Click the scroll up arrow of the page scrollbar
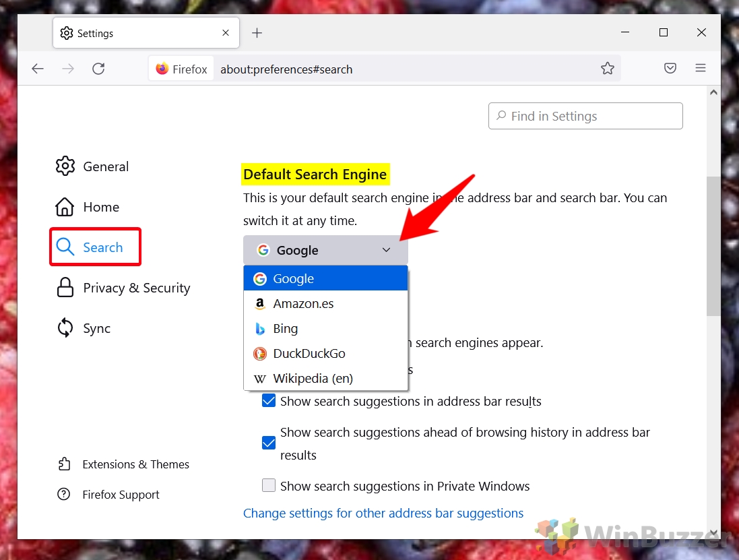 pyautogui.click(x=713, y=92)
